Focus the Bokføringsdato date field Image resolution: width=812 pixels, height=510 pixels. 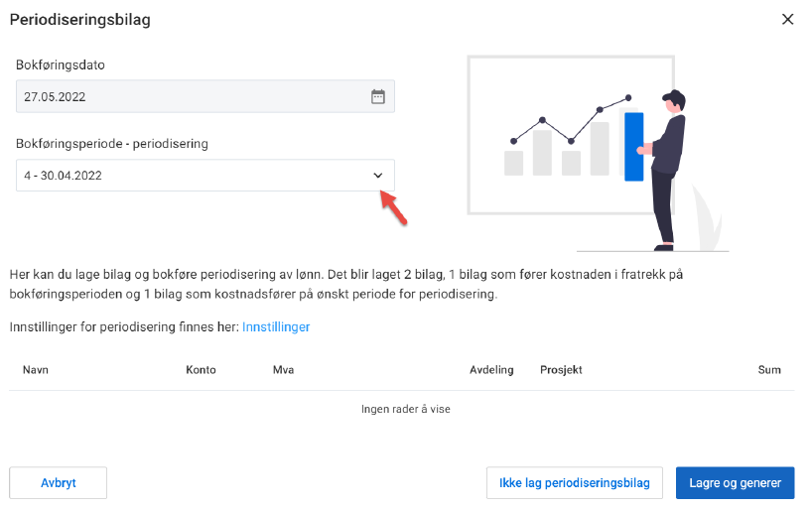click(x=189, y=96)
